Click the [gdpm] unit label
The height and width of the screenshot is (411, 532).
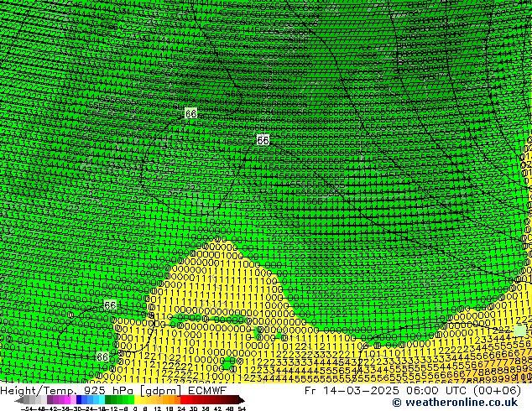tap(162, 391)
